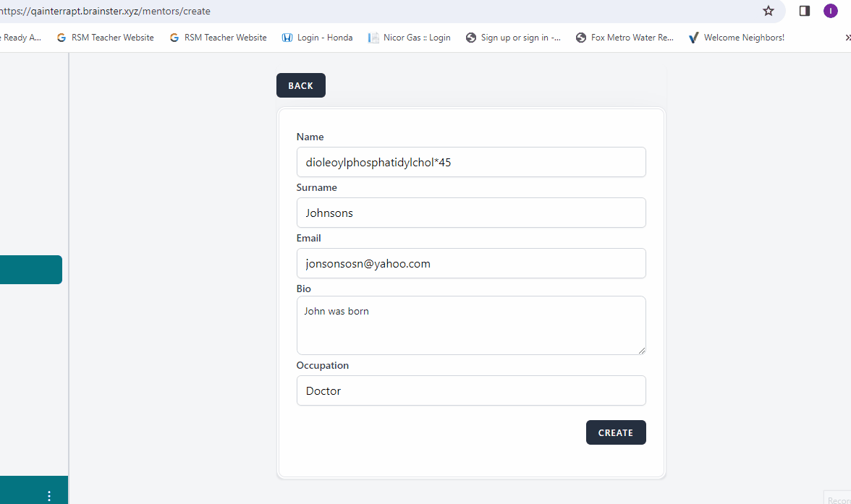Select the highlighted teal sidebar item
851x504 pixels.
pyautogui.click(x=30, y=270)
